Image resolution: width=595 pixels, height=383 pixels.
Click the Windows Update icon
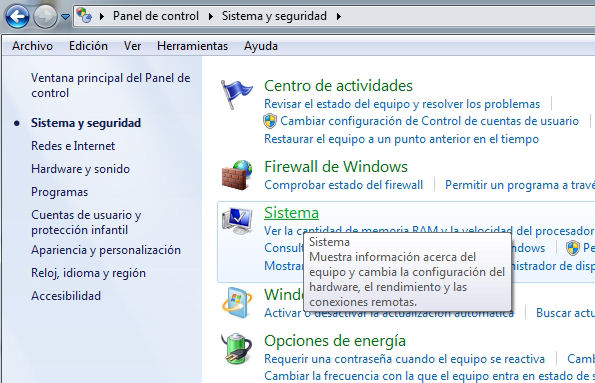pyautogui.click(x=237, y=303)
